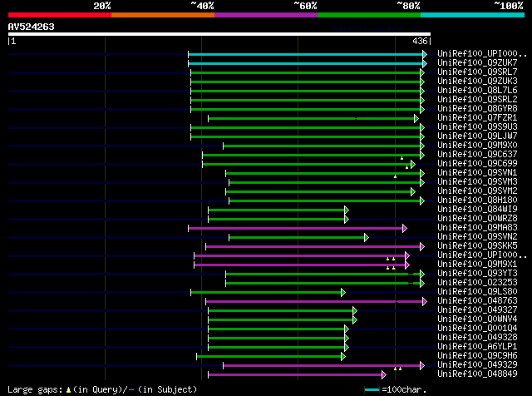
Task: Click the cyan 100char scale bar in legend
Action: (372, 390)
